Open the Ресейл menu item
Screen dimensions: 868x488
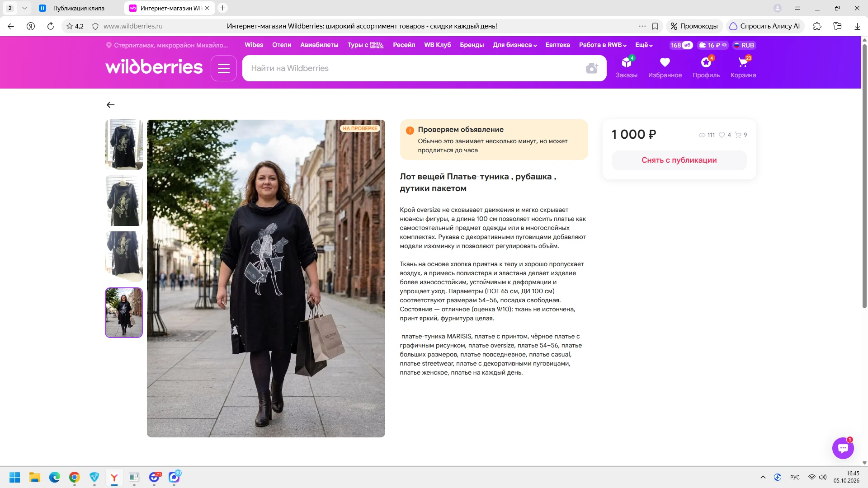(x=404, y=45)
